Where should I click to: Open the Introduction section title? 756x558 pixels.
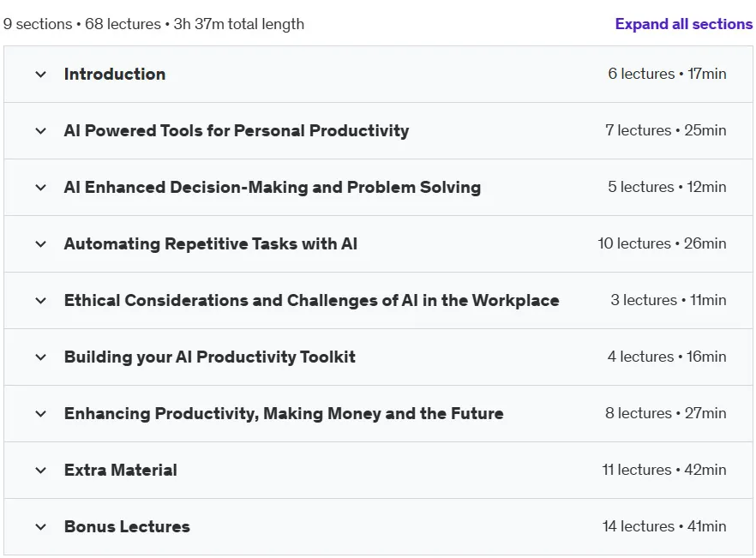pyautogui.click(x=115, y=75)
